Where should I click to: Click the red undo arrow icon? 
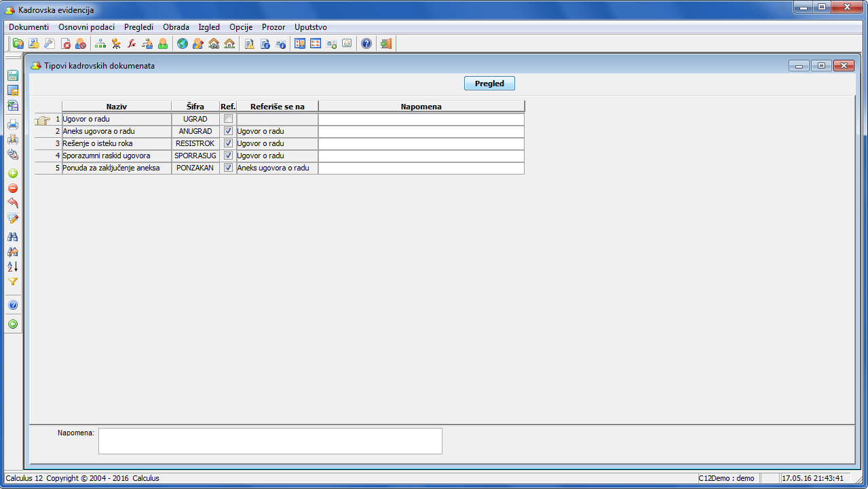(x=12, y=204)
